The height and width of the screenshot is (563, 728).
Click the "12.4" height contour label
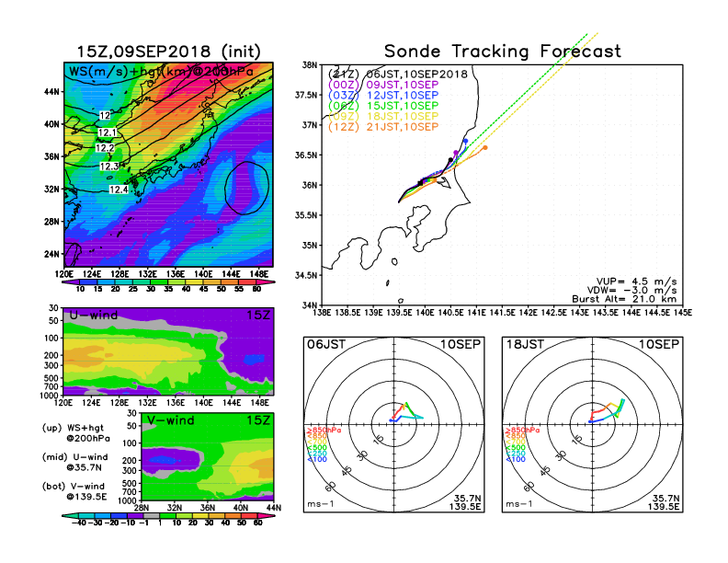(119, 190)
